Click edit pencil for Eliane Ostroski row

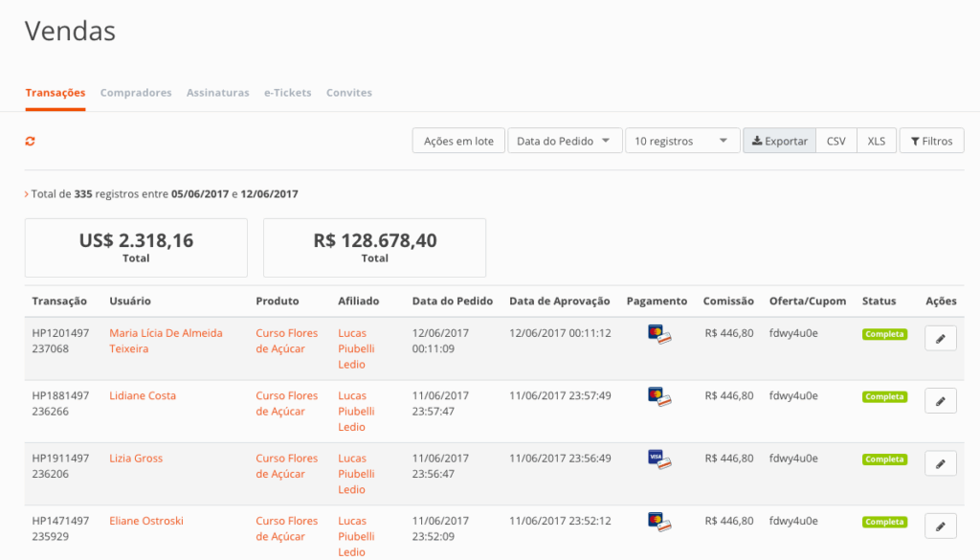940,526
